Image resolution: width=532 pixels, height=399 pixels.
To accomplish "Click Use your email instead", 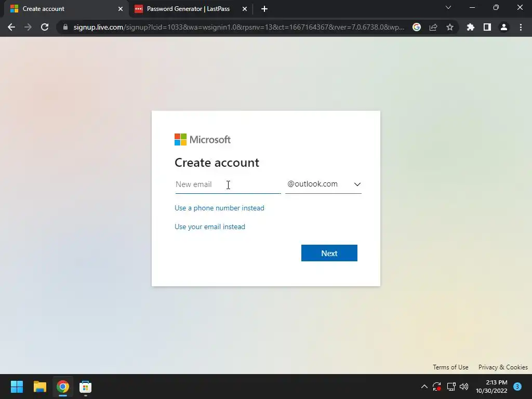I will tap(210, 227).
